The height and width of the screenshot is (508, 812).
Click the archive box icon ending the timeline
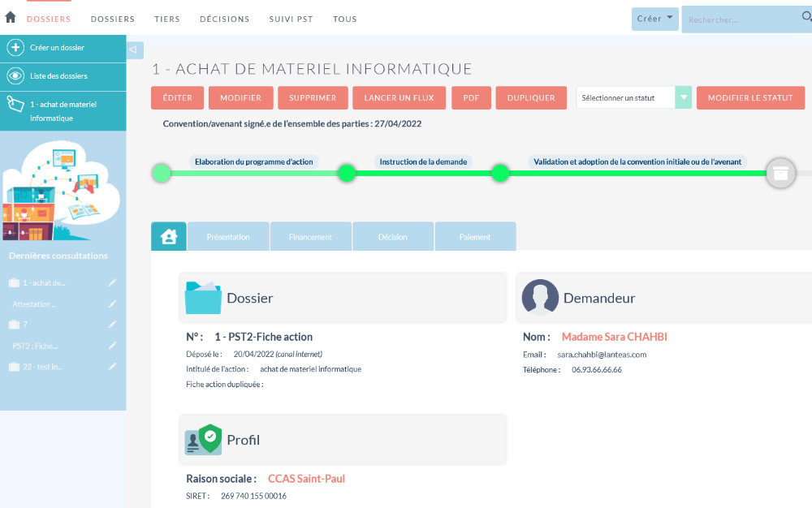point(780,173)
